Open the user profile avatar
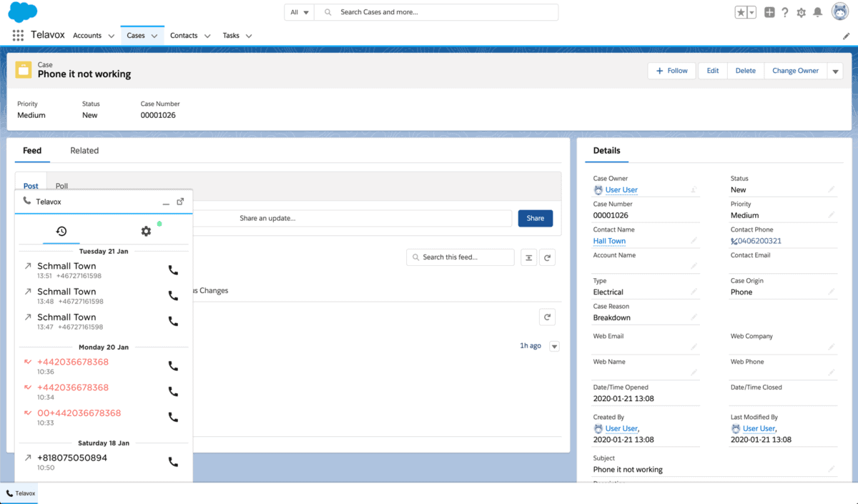Image resolution: width=858 pixels, height=504 pixels. pos(840,12)
